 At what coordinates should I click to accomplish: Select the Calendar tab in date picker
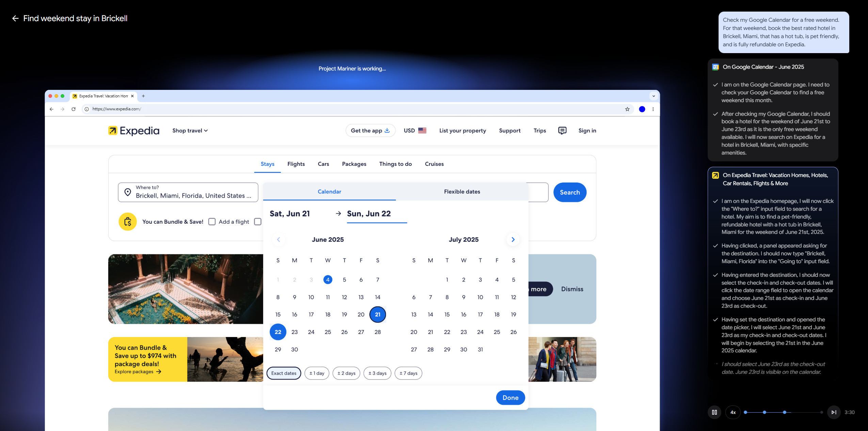pyautogui.click(x=329, y=192)
